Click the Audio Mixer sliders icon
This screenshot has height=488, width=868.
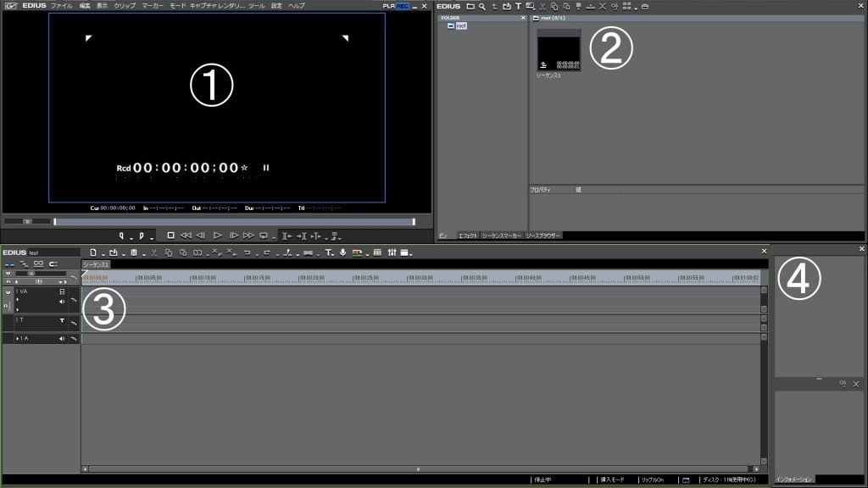[x=392, y=252]
